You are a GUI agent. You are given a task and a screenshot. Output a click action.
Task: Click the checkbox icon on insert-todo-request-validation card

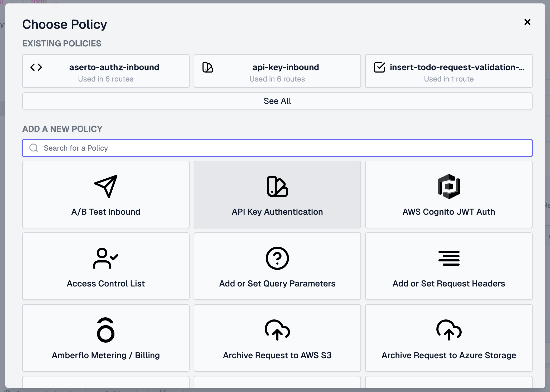point(379,67)
